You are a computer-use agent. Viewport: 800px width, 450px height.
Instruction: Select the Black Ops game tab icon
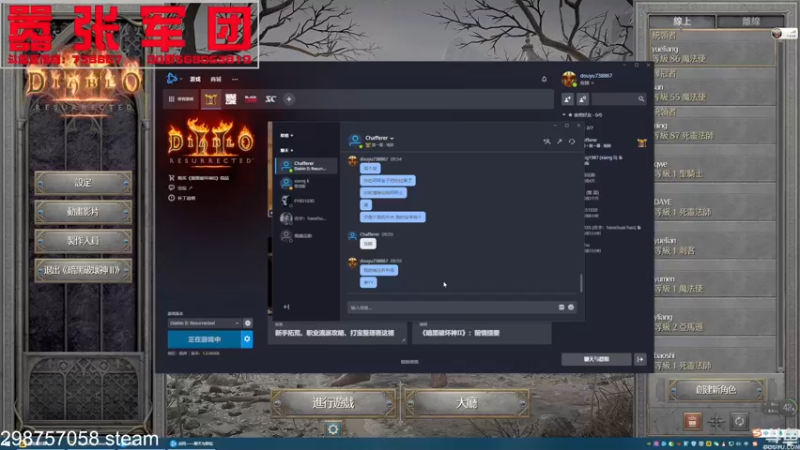click(x=251, y=99)
